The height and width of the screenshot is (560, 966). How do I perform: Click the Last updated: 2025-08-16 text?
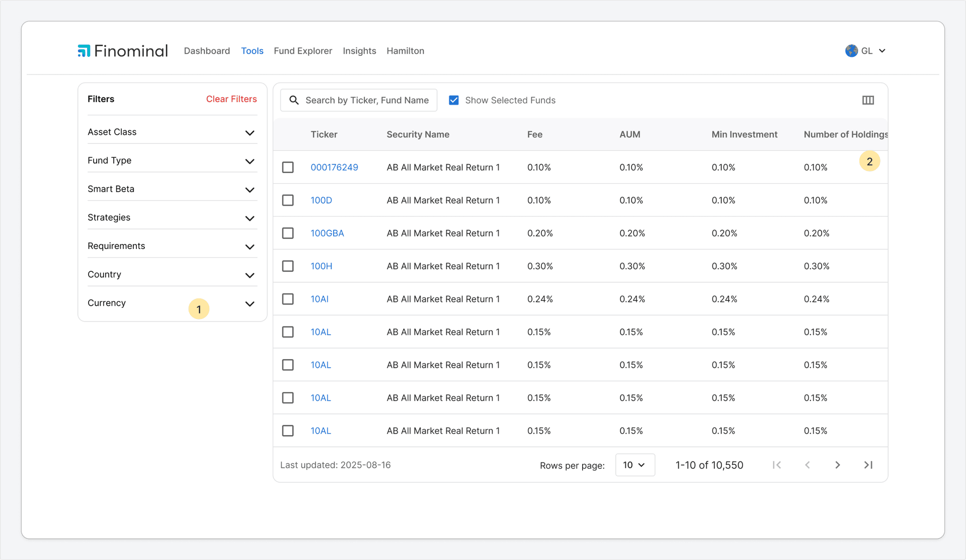[x=336, y=465]
